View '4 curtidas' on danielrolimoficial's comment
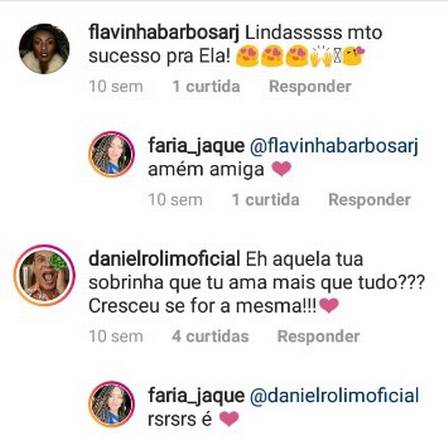 click(210, 336)
